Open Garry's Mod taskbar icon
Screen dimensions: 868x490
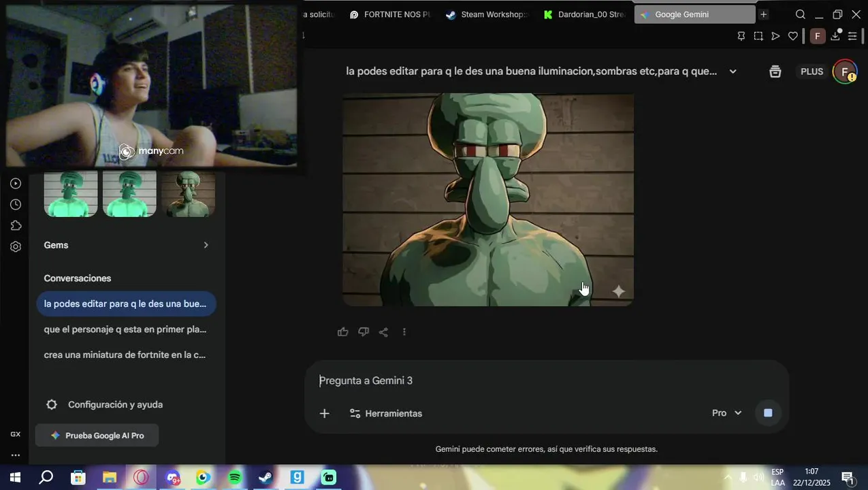(298, 478)
